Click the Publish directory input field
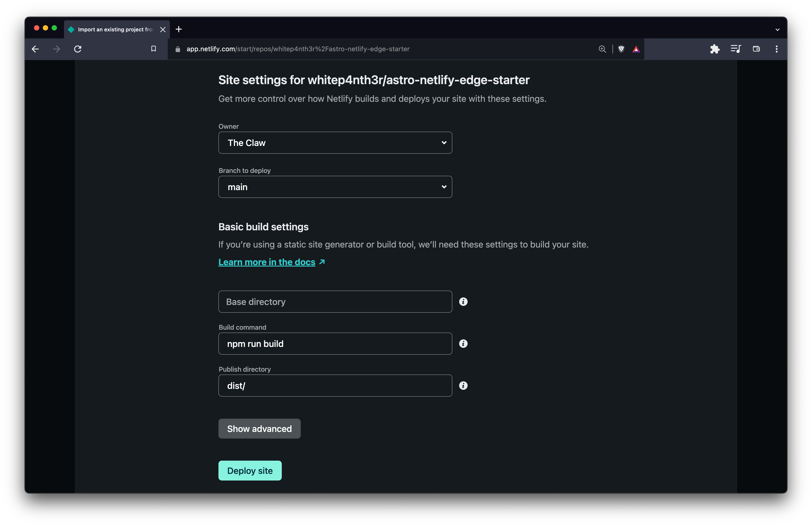Viewport: 812px width, 526px height. (335, 385)
